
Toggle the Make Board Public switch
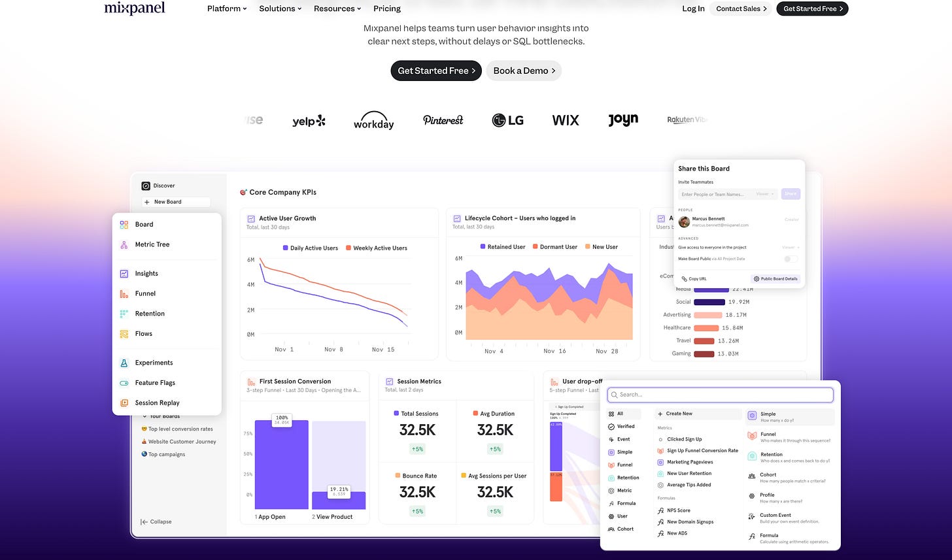click(x=791, y=259)
